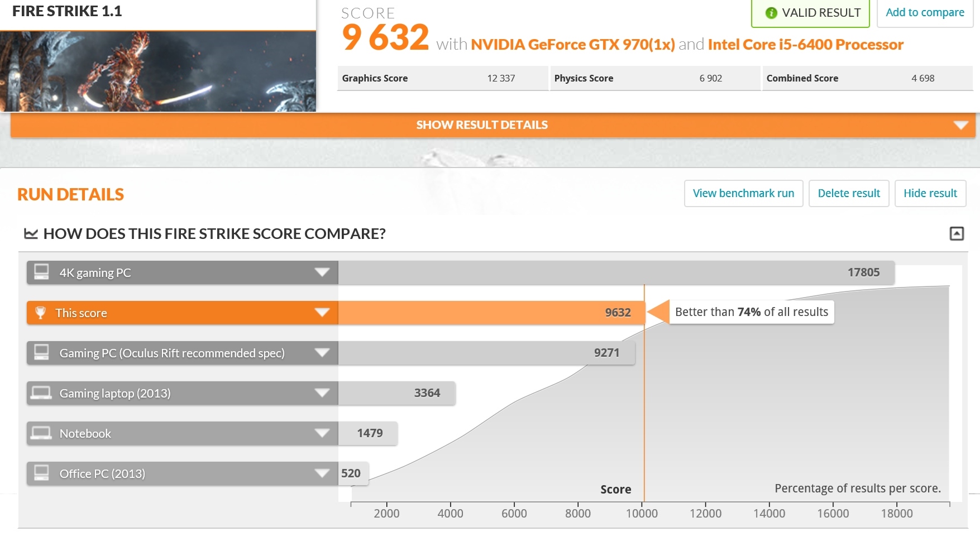980x541 pixels.
Task: Expand Gaming PC (Oculus Rift) row arrow
Action: click(x=322, y=353)
